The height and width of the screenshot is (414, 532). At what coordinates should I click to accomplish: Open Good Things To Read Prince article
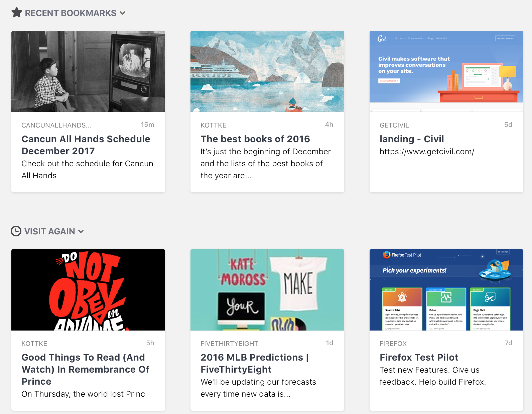point(86,369)
